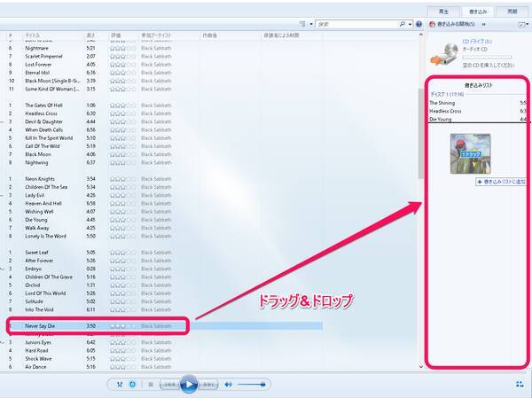The width and height of the screenshot is (532, 398).
Task: Rate Solitude using its stars
Action: [123, 301]
